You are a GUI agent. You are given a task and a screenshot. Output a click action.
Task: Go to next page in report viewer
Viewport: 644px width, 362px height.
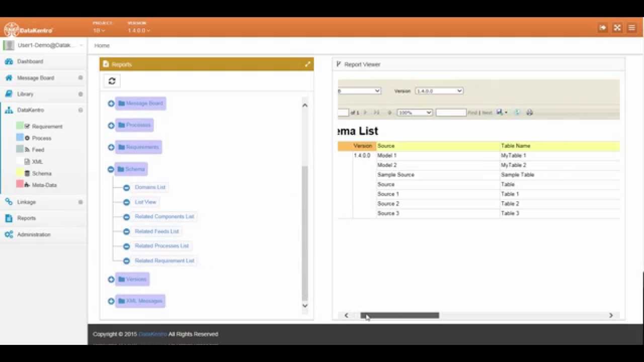(x=365, y=113)
